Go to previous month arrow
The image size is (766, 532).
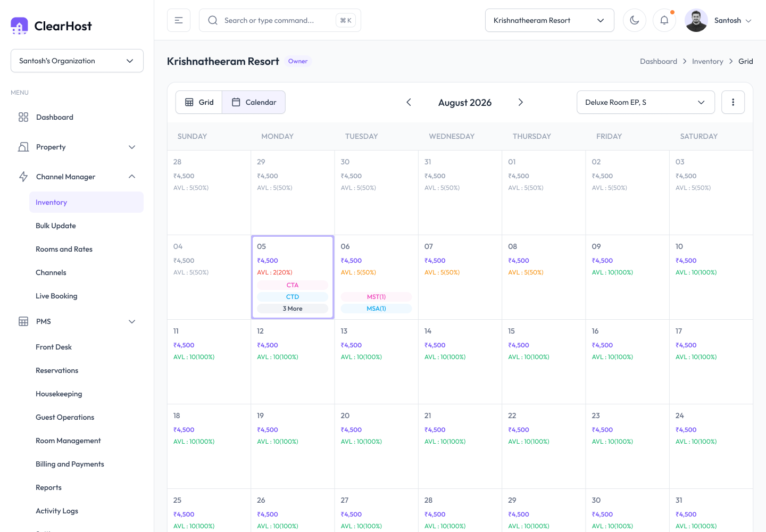point(409,102)
